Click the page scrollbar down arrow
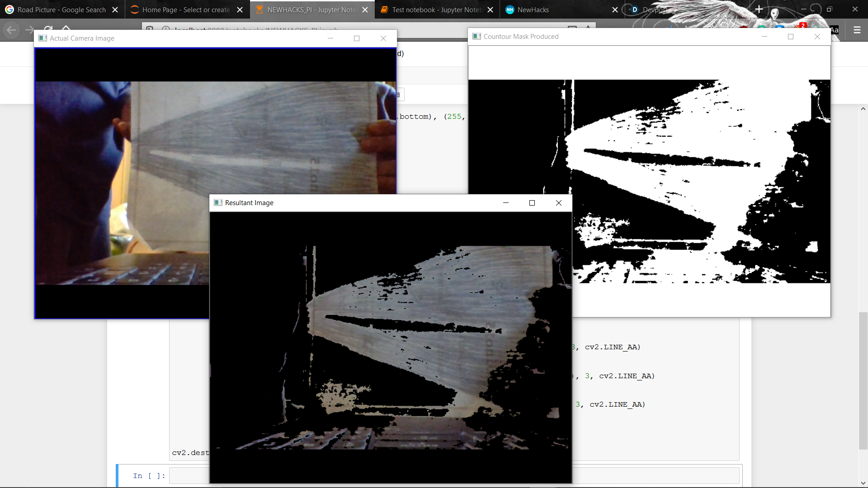This screenshot has width=868, height=488. point(863,483)
